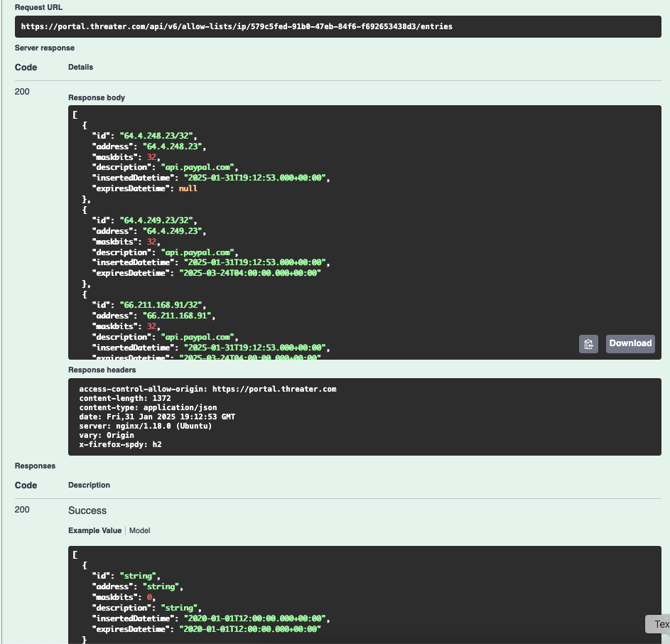This screenshot has width=670, height=644.
Task: Click the first entry id "64.4.248.23/32"
Action: [x=156, y=136]
